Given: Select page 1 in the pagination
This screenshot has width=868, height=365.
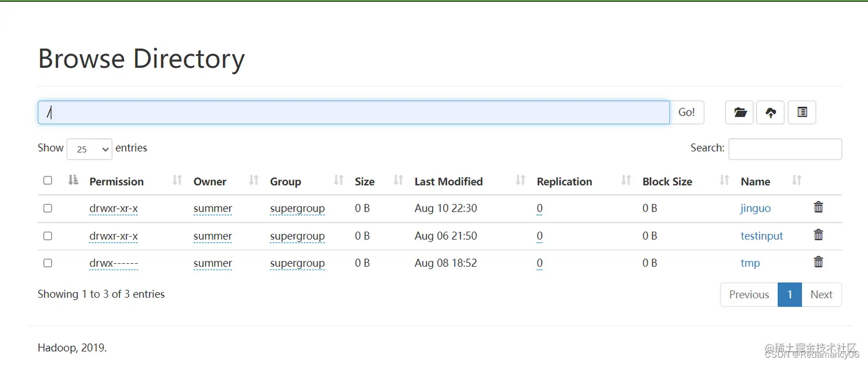Looking at the screenshot, I should click(x=790, y=294).
